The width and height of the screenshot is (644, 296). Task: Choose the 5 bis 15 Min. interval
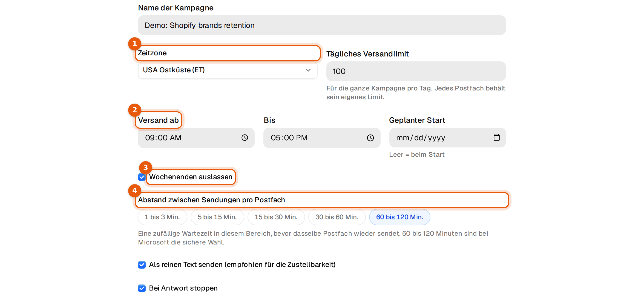point(217,217)
